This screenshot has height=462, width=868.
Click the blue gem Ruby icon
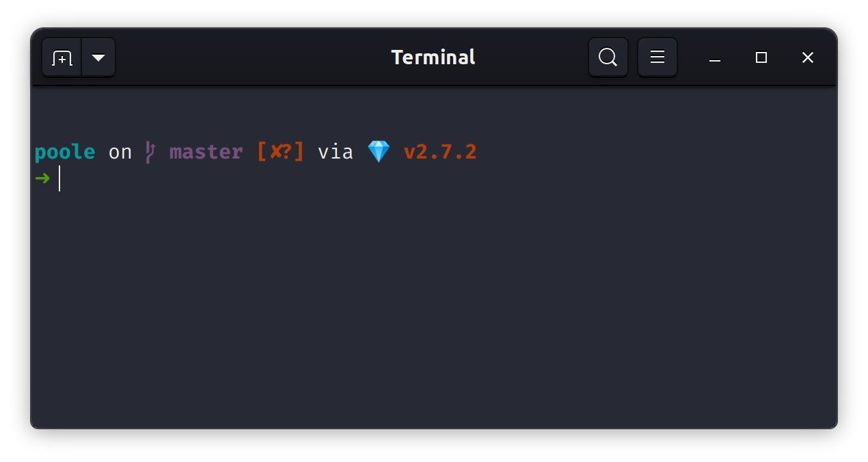click(379, 152)
